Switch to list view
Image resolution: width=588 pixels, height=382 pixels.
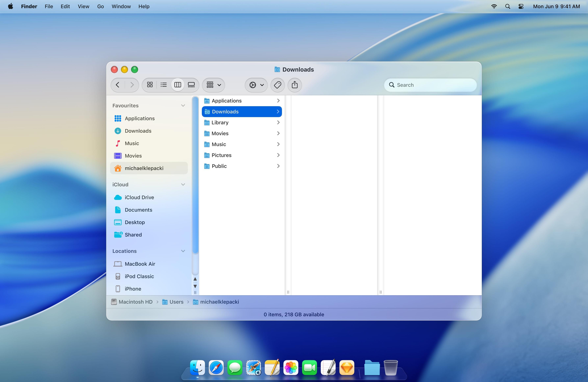(x=164, y=85)
